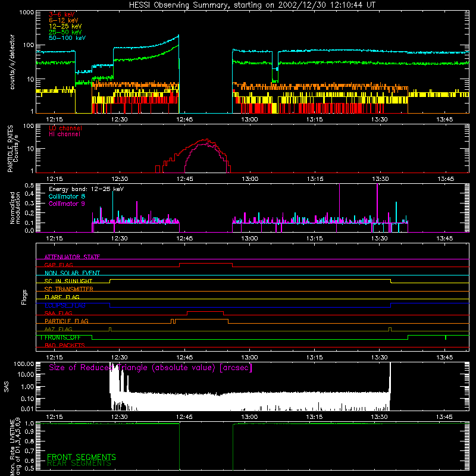
Task: Click the FRONTS_OFF flag label
Action: pyautogui.click(x=62, y=337)
